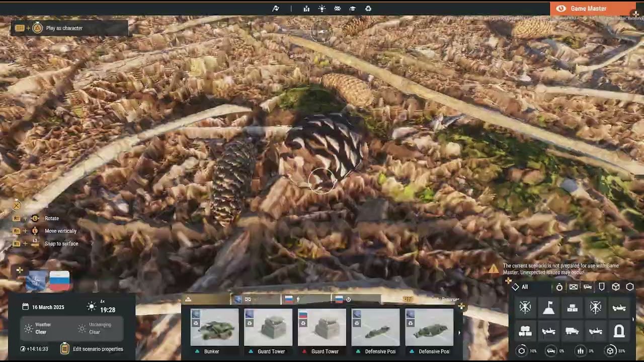Click the Snap to surface control hint

pyautogui.click(x=61, y=244)
